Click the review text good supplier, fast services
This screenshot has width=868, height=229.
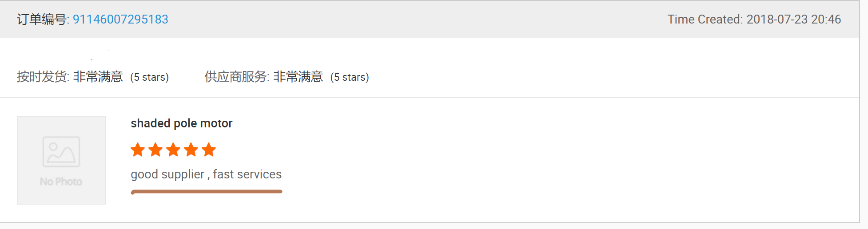click(206, 174)
